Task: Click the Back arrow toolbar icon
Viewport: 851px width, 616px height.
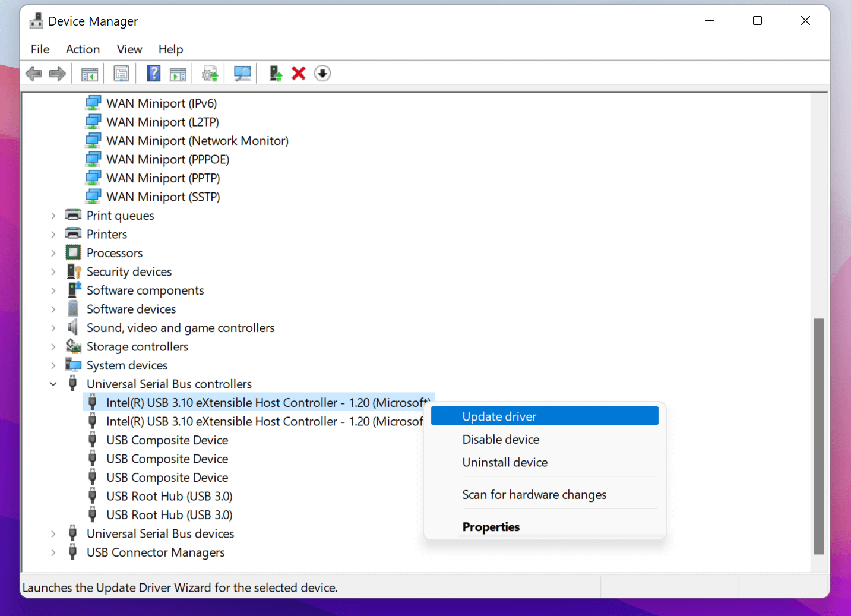Action: 34,74
